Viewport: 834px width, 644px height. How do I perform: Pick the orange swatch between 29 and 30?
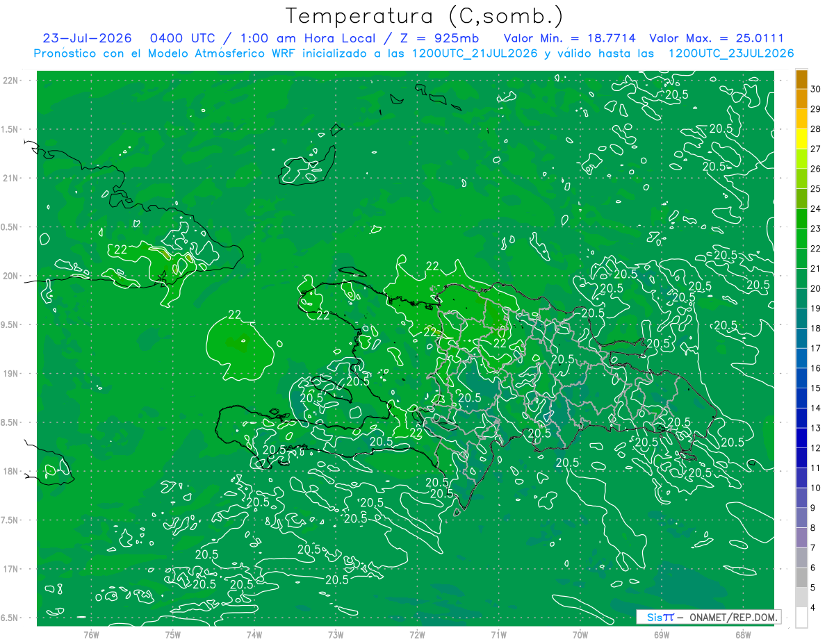[802, 99]
